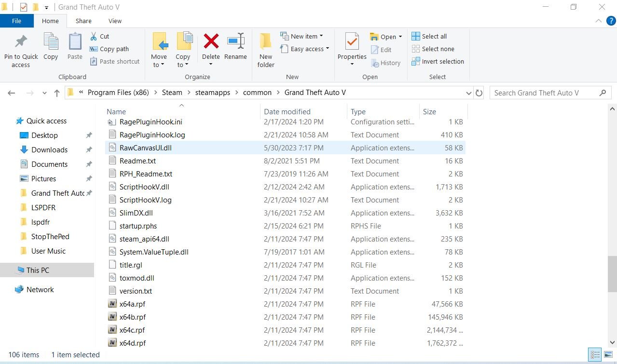Click the Select all button

429,36
